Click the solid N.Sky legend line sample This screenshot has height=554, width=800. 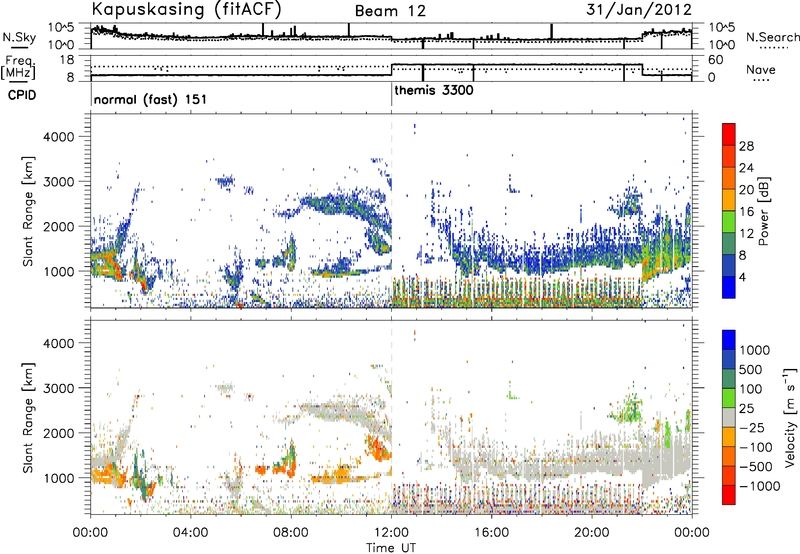[19, 47]
